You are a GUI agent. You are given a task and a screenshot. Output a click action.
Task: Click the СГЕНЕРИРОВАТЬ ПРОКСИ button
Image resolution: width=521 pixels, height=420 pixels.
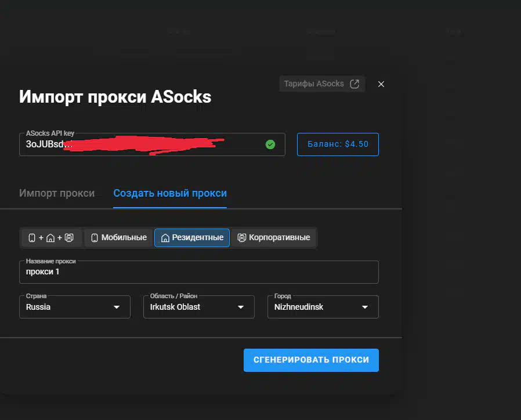311,360
